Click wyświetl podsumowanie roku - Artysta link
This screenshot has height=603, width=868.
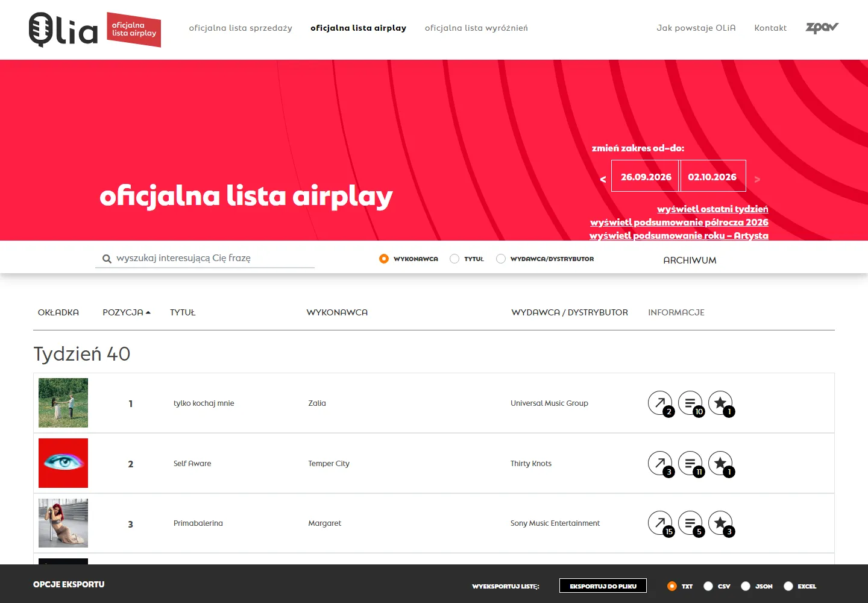click(679, 236)
